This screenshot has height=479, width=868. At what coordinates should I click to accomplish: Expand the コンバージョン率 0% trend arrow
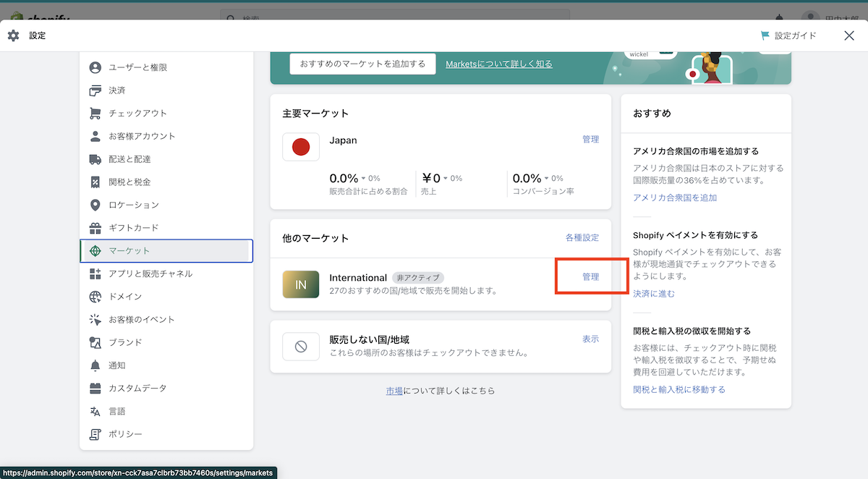pos(553,178)
